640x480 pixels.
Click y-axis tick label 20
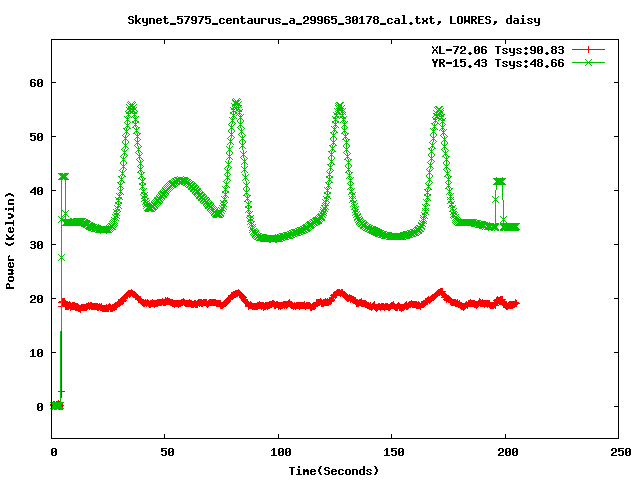(36, 299)
